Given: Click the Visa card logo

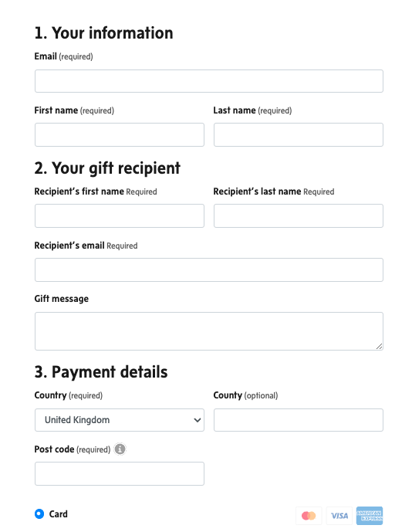Looking at the screenshot, I should (339, 516).
